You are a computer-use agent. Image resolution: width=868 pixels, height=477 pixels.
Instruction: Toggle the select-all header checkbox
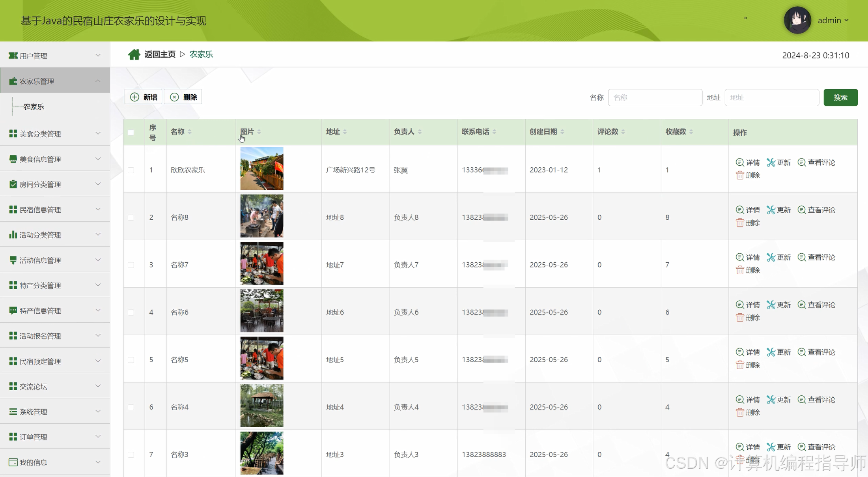point(131,133)
